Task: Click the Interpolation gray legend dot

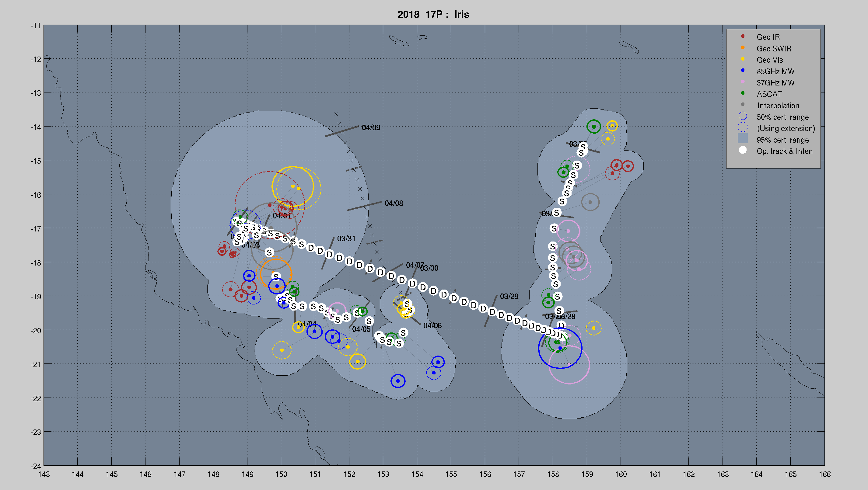Action: (x=743, y=105)
